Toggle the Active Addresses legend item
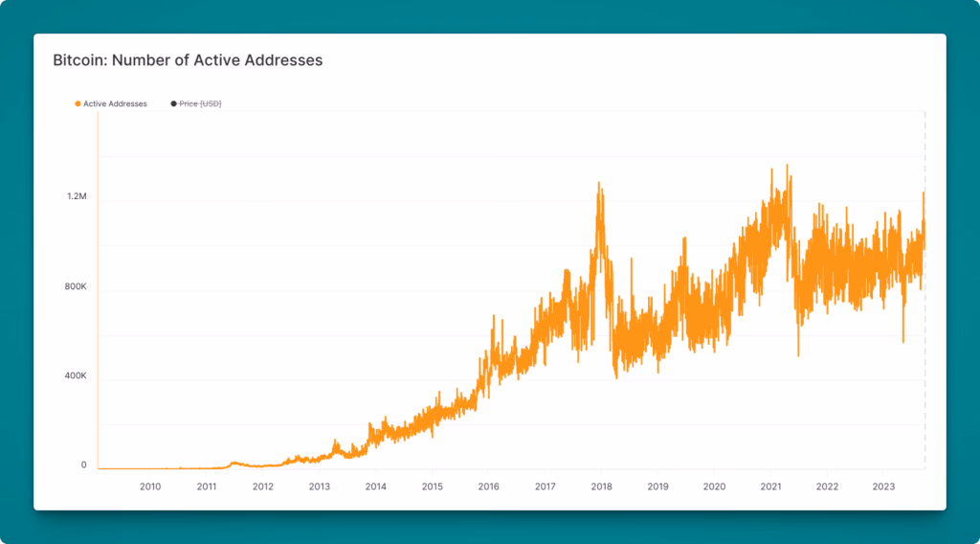The width and height of the screenshot is (980, 544). click(115, 103)
